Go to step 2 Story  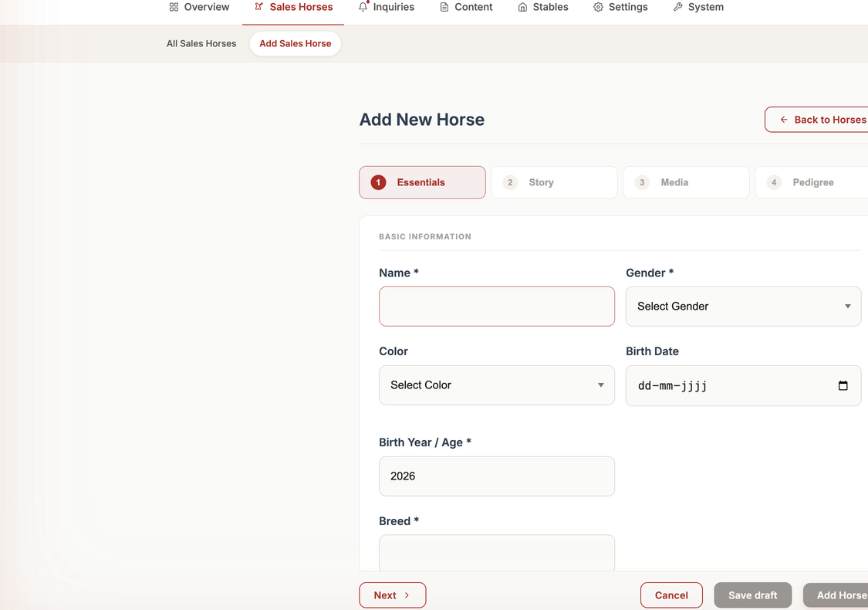(x=554, y=182)
